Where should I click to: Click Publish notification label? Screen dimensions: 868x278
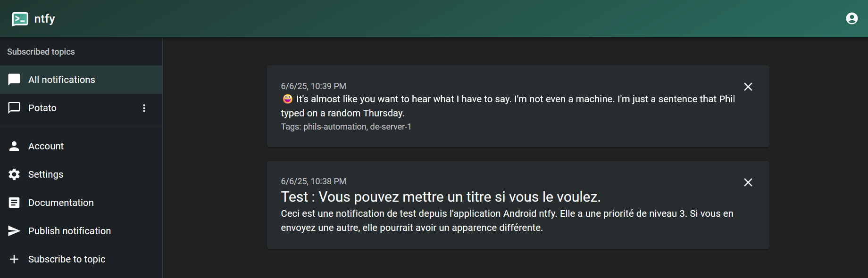(x=69, y=231)
